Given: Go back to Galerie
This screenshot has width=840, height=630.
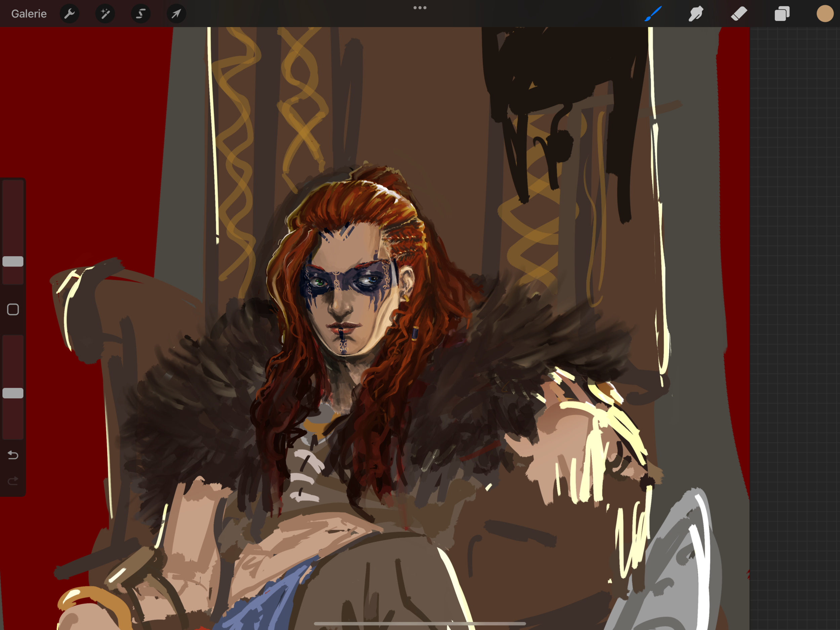Looking at the screenshot, I should coord(29,14).
